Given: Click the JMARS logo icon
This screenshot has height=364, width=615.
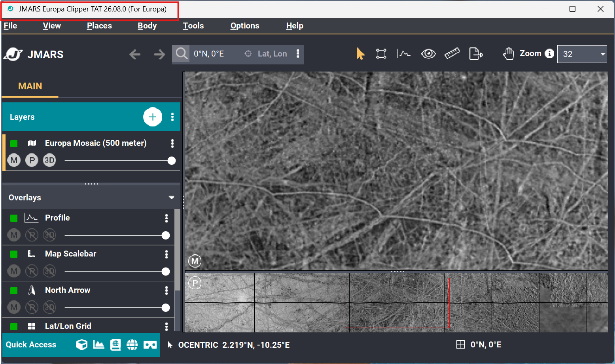Looking at the screenshot, I should (13, 54).
